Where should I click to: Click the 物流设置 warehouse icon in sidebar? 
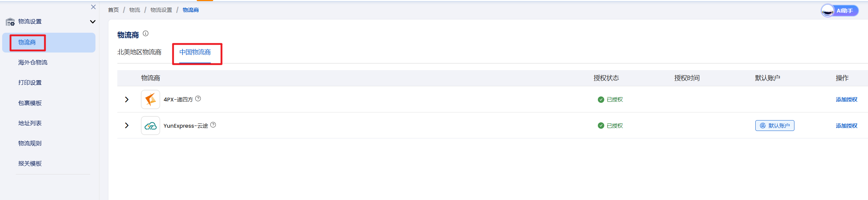(x=10, y=22)
